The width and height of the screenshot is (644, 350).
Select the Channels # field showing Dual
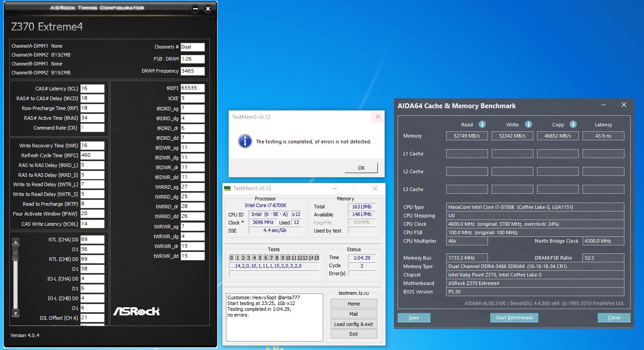193,47
